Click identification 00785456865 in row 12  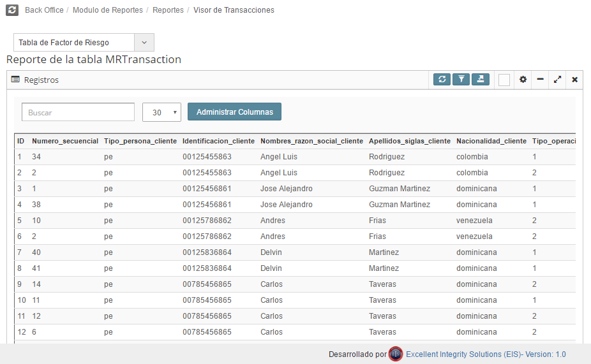click(x=207, y=332)
